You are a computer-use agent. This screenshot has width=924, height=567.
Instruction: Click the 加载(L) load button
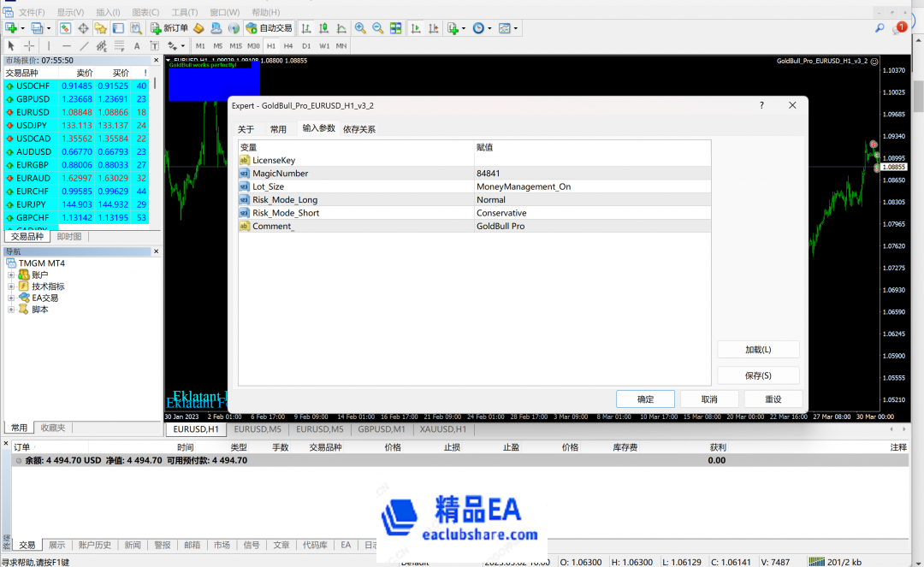tap(758, 349)
